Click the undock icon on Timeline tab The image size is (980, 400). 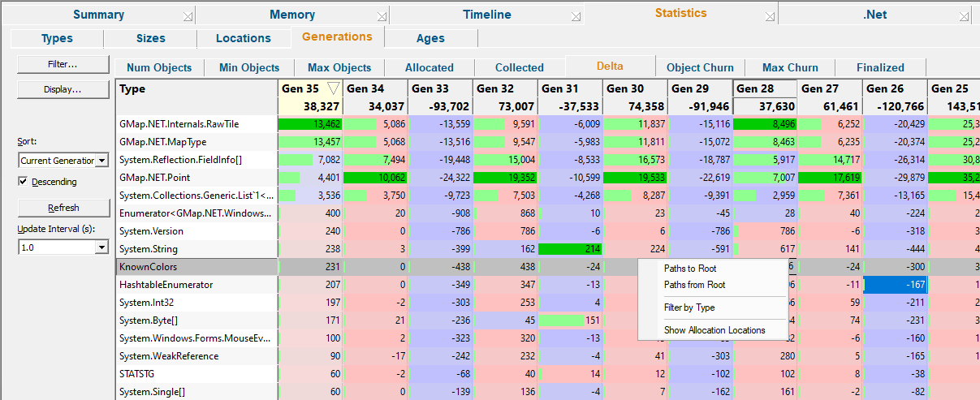tap(576, 16)
